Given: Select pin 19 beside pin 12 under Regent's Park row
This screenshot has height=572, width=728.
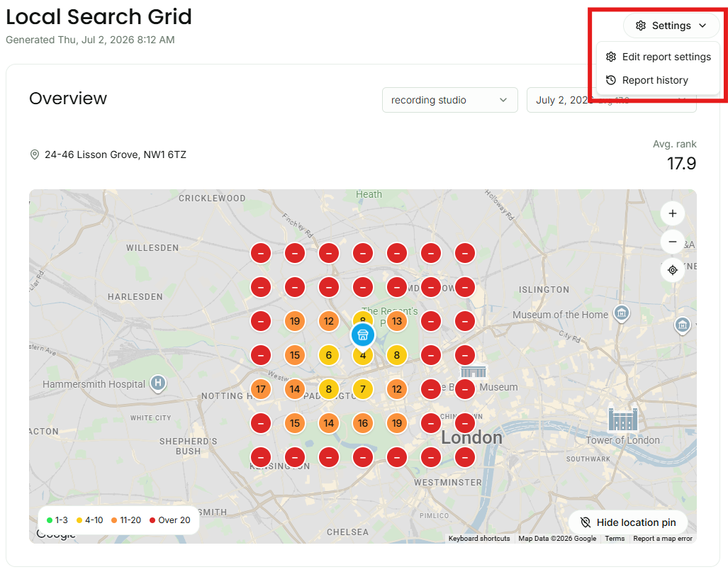Looking at the screenshot, I should 295,321.
